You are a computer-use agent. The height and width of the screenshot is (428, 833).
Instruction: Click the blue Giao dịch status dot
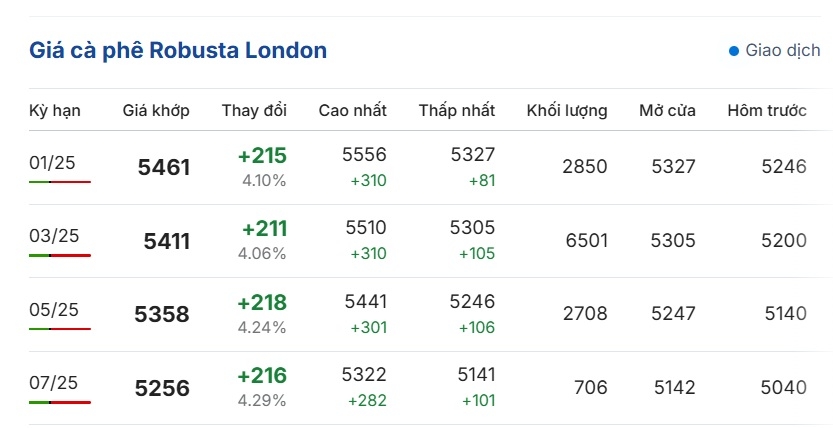click(734, 51)
